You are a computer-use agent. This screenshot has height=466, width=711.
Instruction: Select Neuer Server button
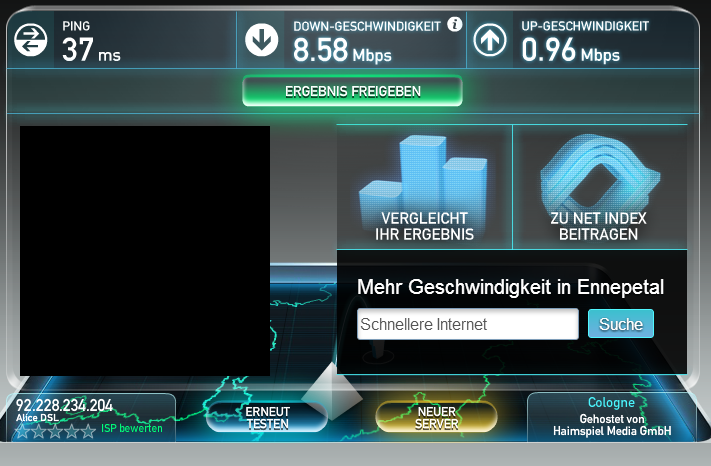coord(436,417)
